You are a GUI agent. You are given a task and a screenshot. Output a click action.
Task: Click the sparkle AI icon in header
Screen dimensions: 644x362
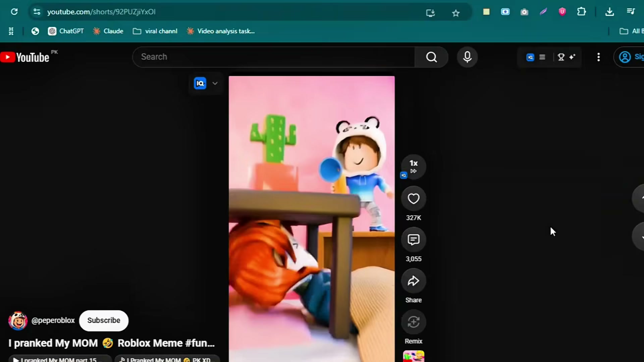pos(573,57)
